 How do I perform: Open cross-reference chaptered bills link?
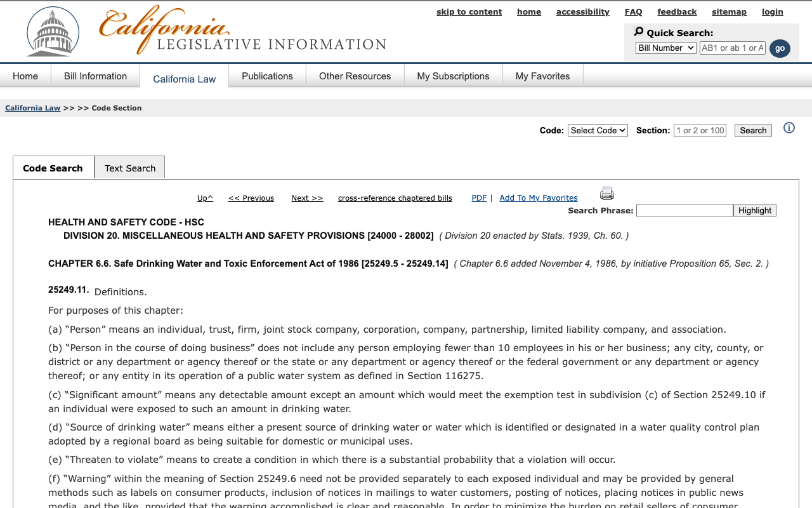click(x=395, y=198)
